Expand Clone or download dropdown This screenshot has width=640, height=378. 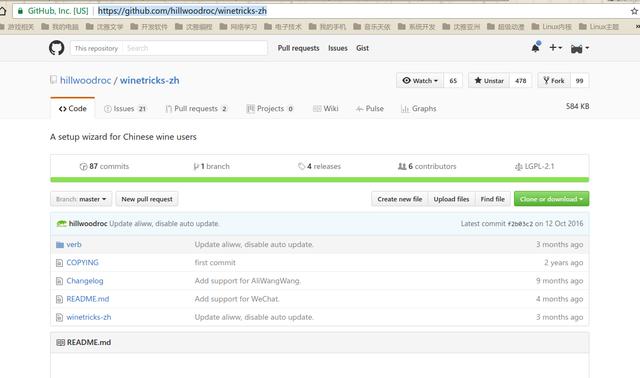pyautogui.click(x=551, y=199)
